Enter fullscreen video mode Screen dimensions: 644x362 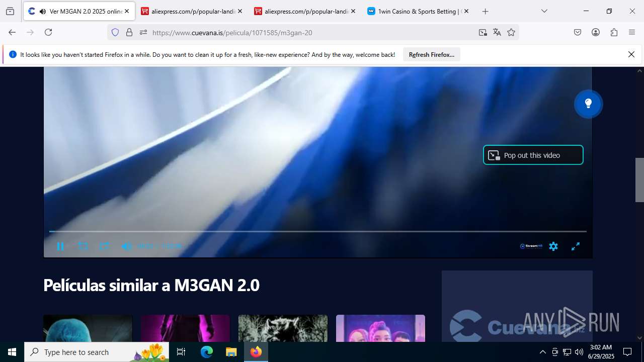576,246
